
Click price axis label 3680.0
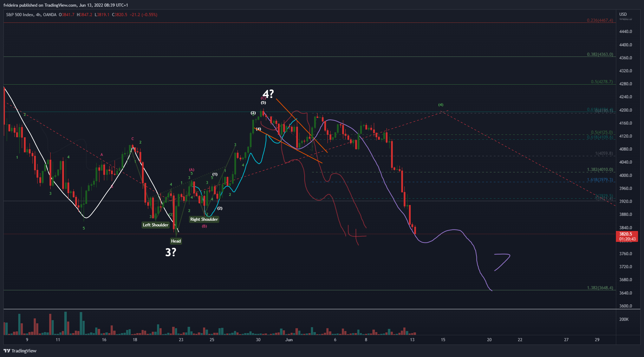tap(626, 280)
